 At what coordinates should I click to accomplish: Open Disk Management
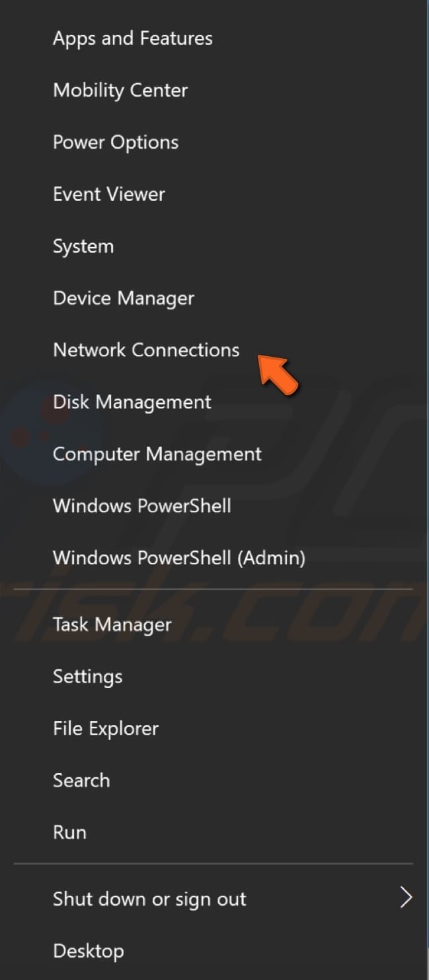tap(131, 402)
